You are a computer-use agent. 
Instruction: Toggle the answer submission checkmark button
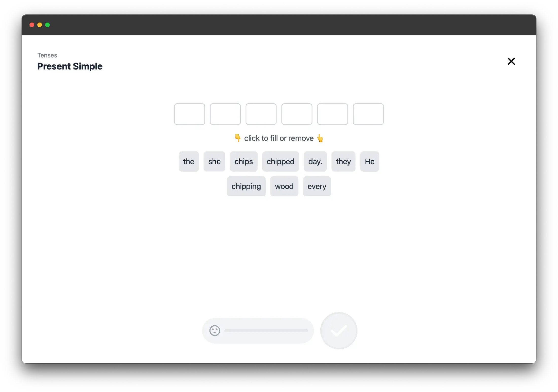pos(338,330)
